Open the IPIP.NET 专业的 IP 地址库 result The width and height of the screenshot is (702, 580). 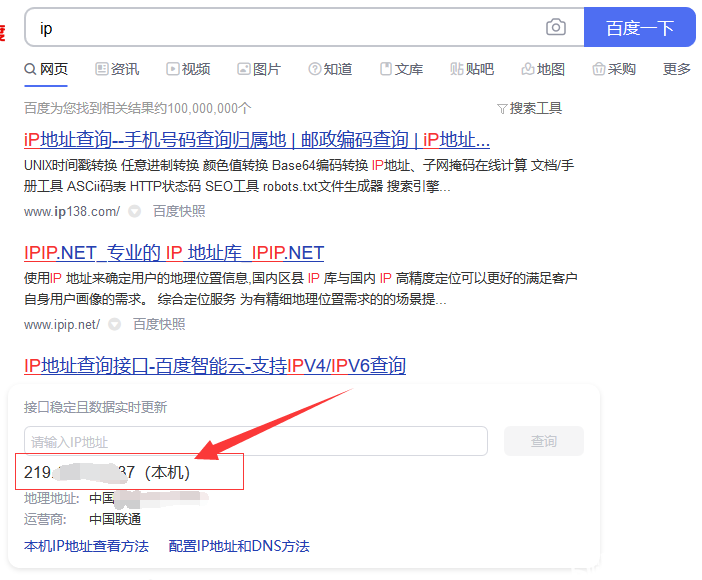pyautogui.click(x=174, y=253)
